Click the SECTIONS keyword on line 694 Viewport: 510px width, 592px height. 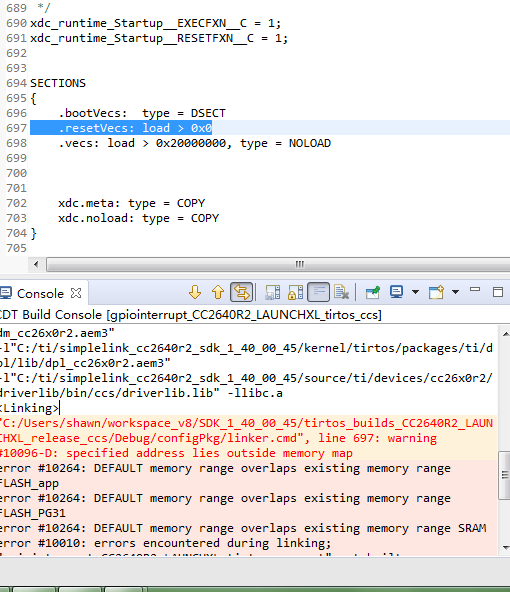[58, 83]
